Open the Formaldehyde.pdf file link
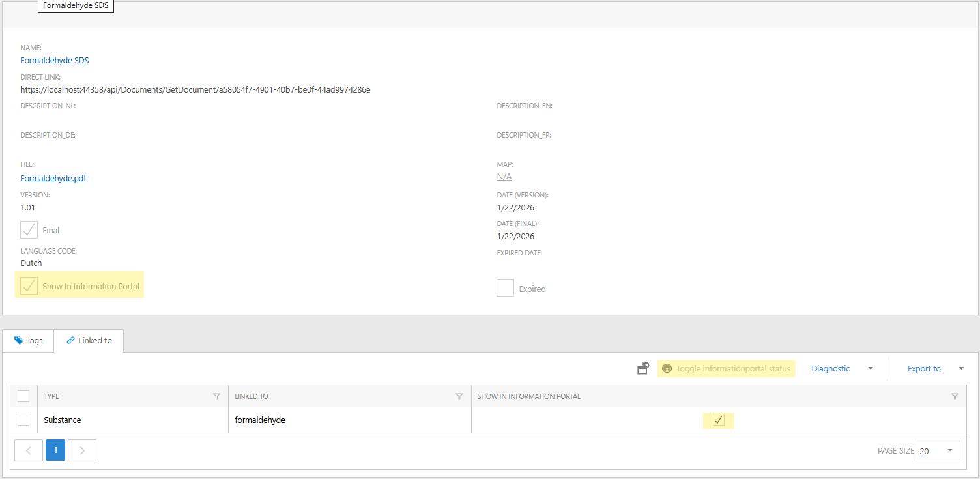980x479 pixels. (x=53, y=178)
